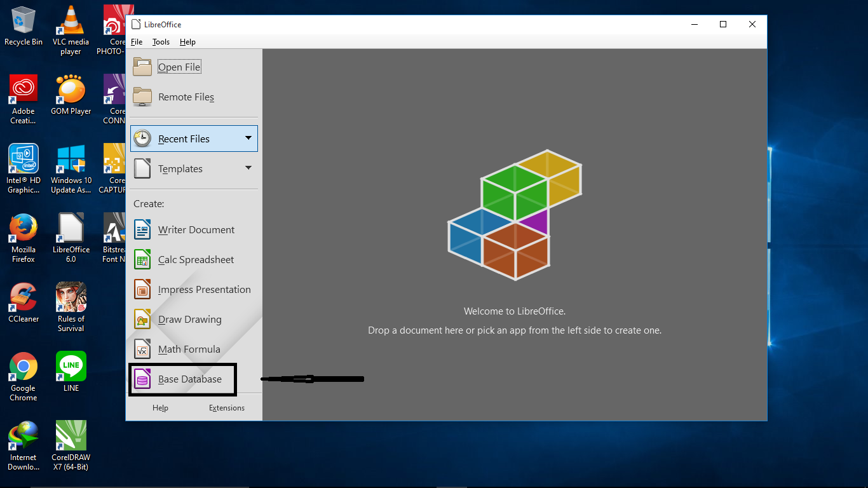Click the Math Formula icon
Image resolution: width=868 pixels, height=488 pixels.
(x=142, y=349)
